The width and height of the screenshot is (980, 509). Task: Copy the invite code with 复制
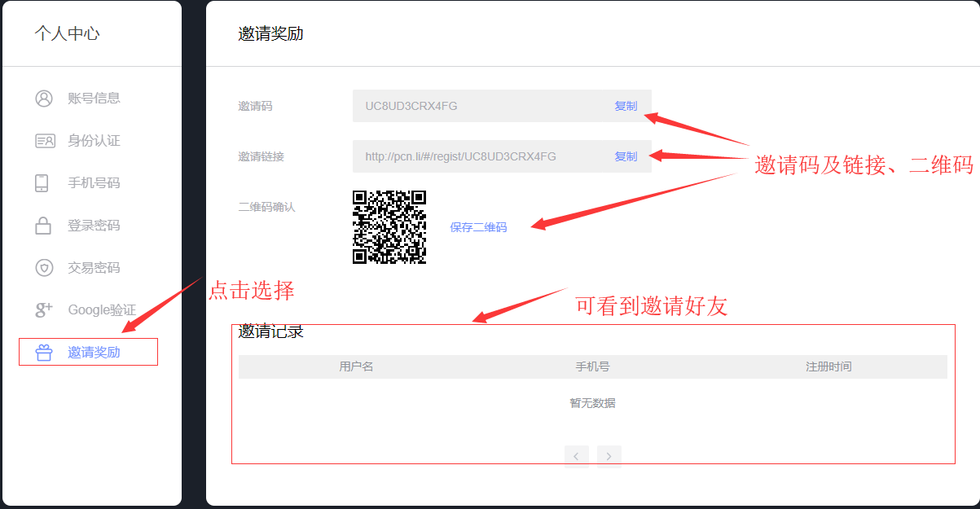(626, 106)
